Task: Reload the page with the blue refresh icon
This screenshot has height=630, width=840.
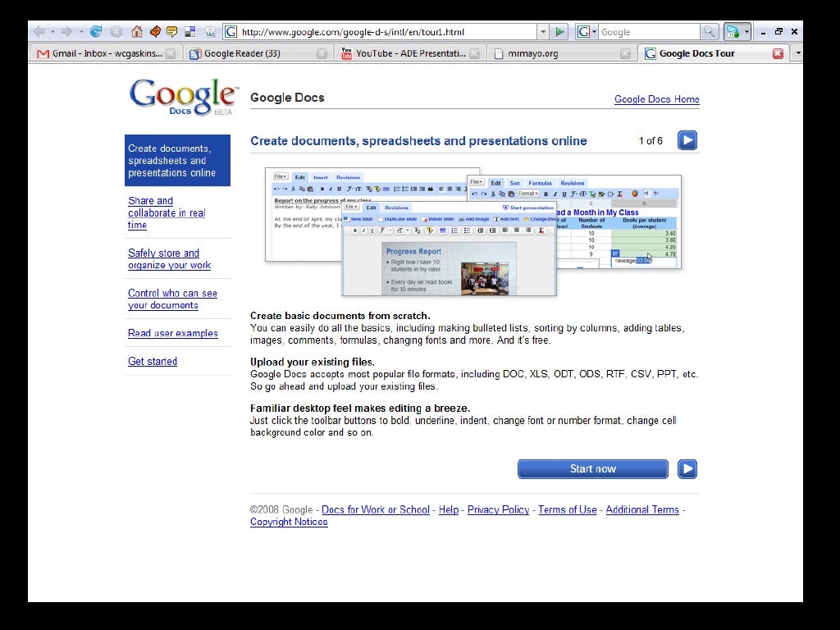Action: pyautogui.click(x=96, y=32)
